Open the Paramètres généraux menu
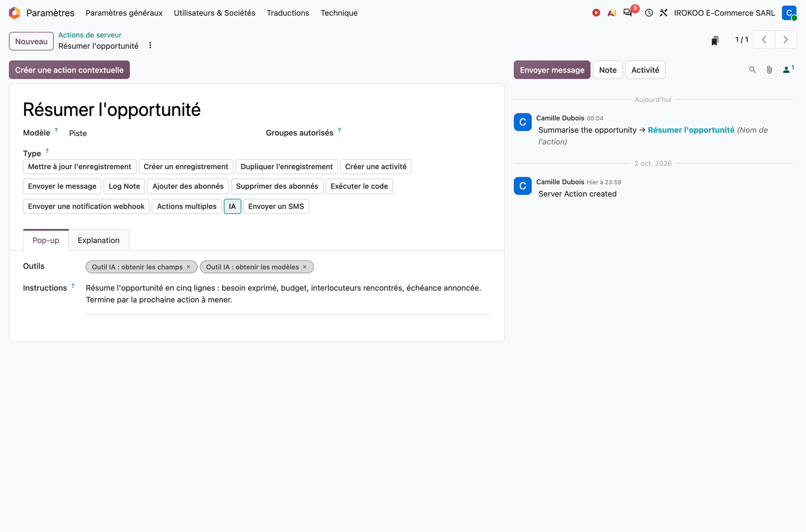806x532 pixels. (x=124, y=13)
